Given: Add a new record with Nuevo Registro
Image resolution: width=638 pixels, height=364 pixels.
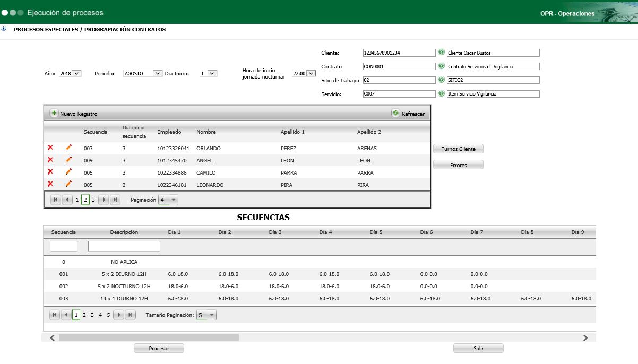Looking at the screenshot, I should coord(74,114).
